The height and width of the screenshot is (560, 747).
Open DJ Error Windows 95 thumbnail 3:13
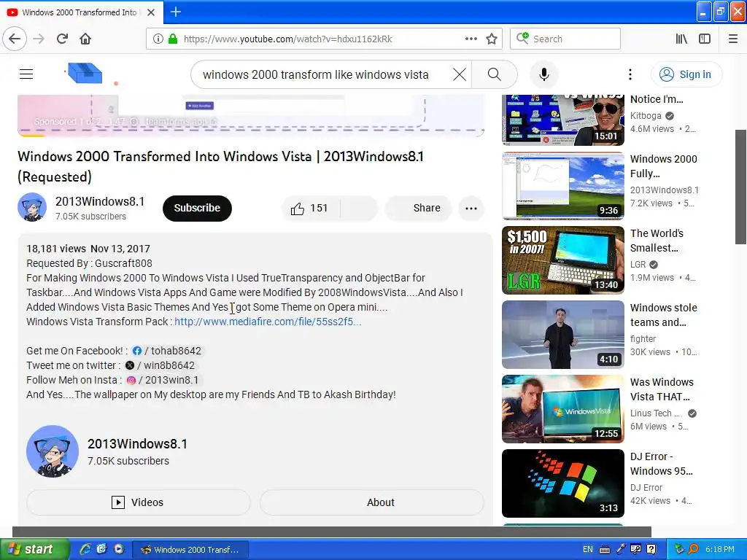pos(563,483)
